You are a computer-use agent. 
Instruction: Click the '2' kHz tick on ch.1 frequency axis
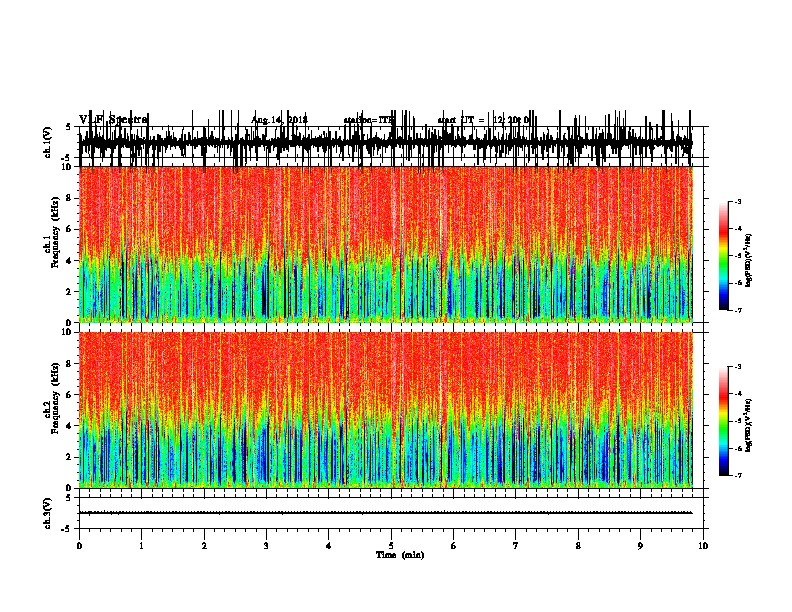point(70,291)
